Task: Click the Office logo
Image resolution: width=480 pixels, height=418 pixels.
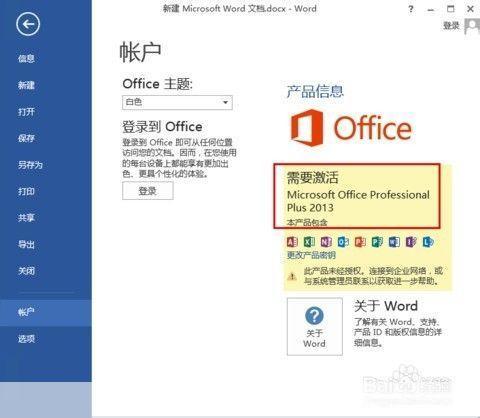Action: pos(351,128)
